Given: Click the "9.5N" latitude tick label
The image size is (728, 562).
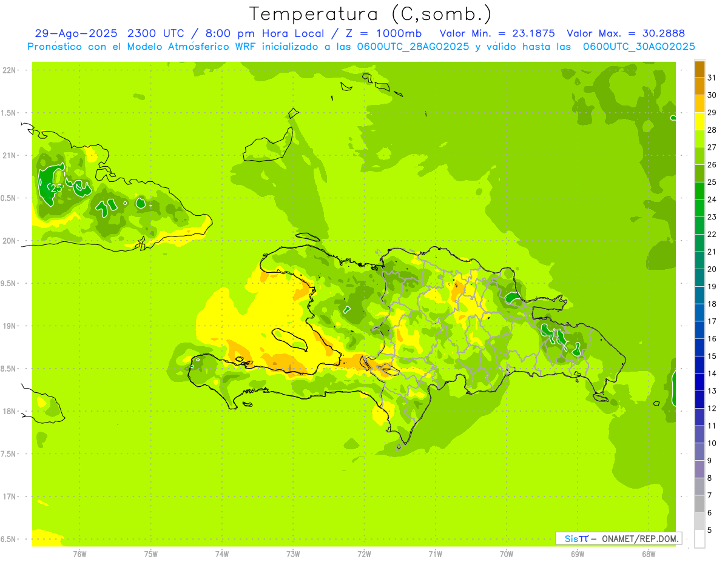Looking at the screenshot, I should pos(9,283).
